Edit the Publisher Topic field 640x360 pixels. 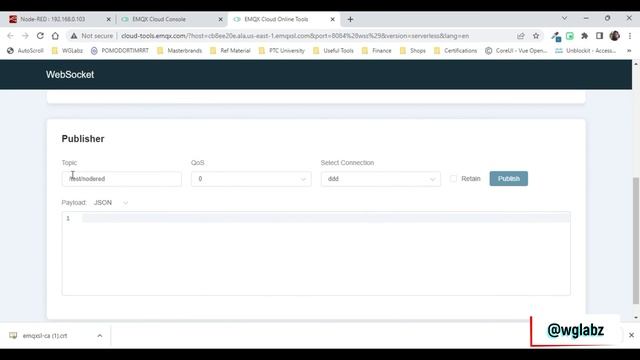122,179
